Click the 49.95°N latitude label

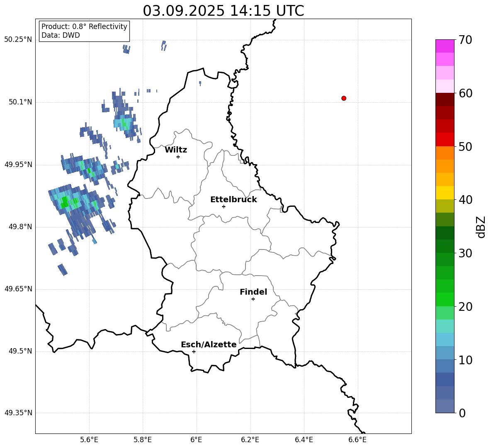(x=18, y=165)
